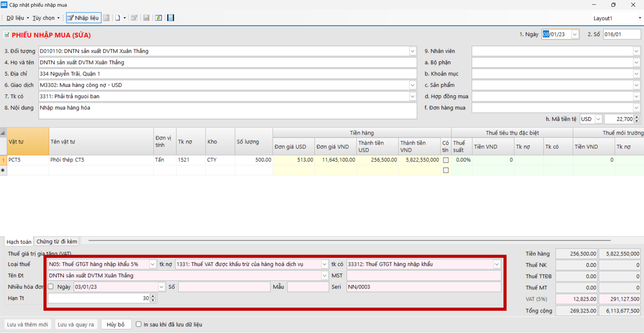Open the calculator toolbar icon
This screenshot has width=644, height=333.
tap(171, 18)
